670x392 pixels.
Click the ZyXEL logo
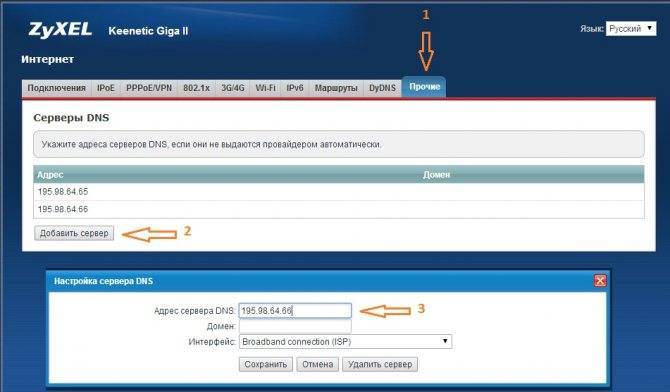point(60,30)
